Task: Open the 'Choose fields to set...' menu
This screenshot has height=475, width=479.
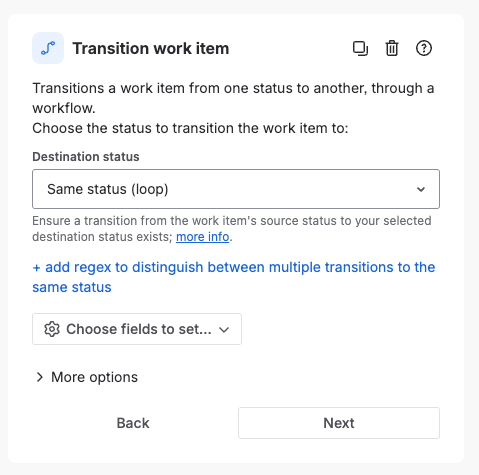Action: 137,329
